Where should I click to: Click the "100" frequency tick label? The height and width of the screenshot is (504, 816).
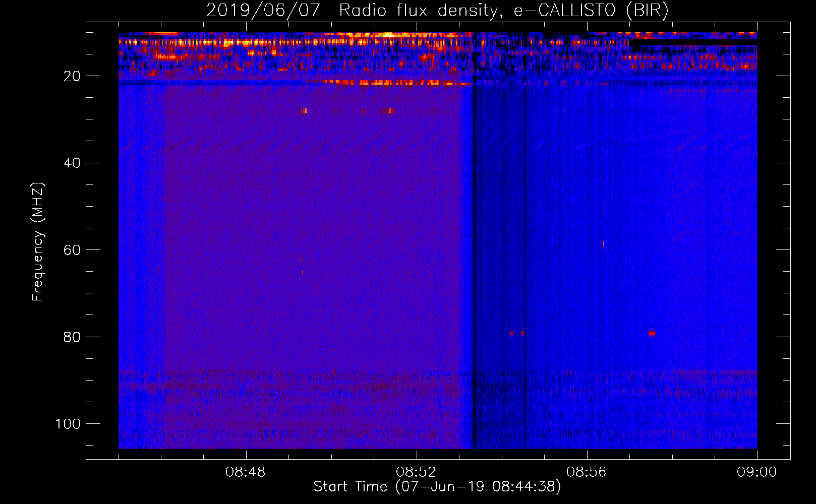click(68, 424)
